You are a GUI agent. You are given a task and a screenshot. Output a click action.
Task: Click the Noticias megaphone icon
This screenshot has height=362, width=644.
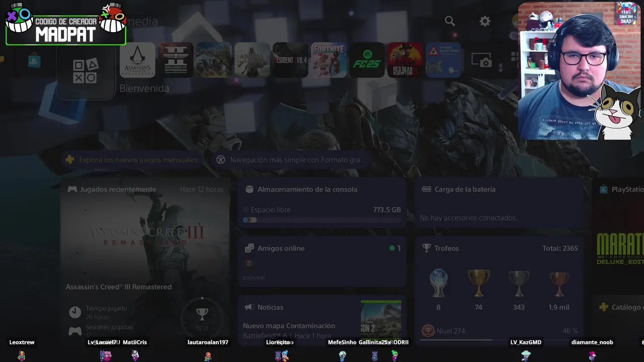(249, 307)
